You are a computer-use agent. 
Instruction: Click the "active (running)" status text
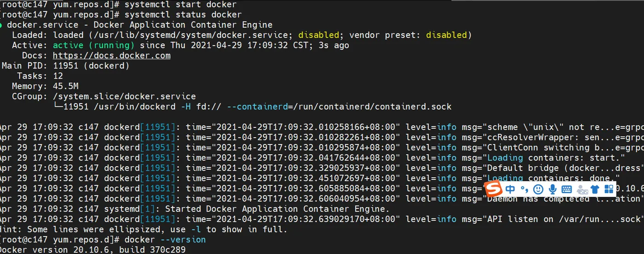[x=93, y=46]
